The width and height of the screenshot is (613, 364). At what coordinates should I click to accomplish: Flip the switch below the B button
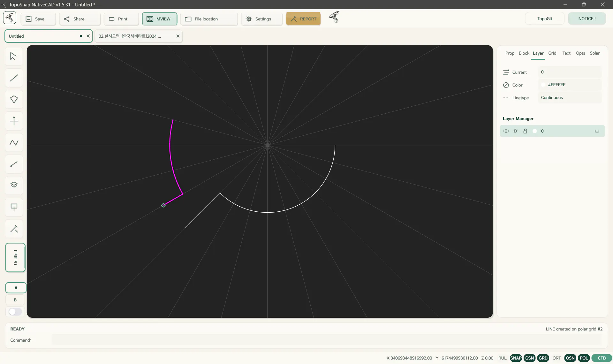point(15,312)
